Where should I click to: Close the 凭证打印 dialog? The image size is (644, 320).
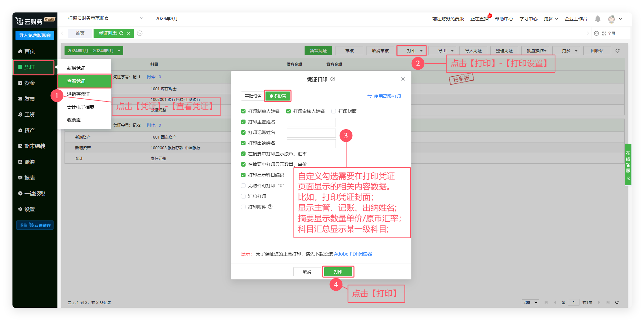coord(403,79)
